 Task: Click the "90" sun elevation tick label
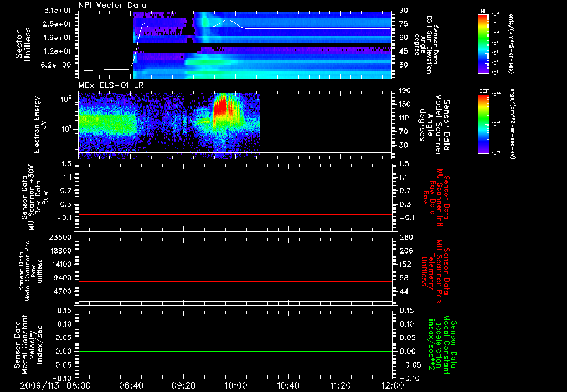[x=404, y=11]
